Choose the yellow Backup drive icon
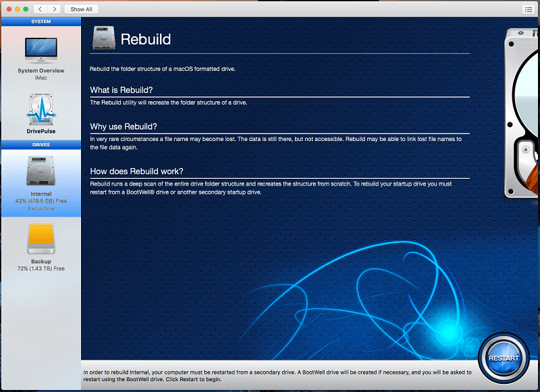The height and width of the screenshot is (392, 540). pos(41,239)
